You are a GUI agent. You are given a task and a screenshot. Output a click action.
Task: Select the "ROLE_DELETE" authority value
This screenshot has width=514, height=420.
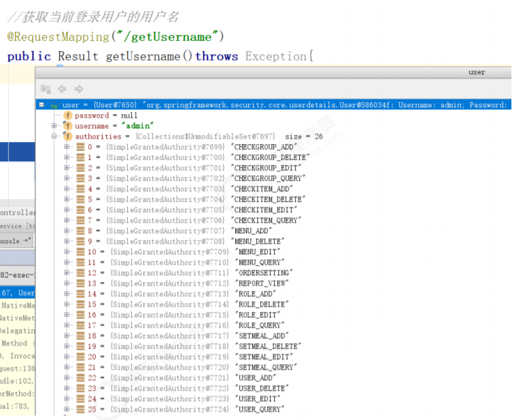[262, 304]
